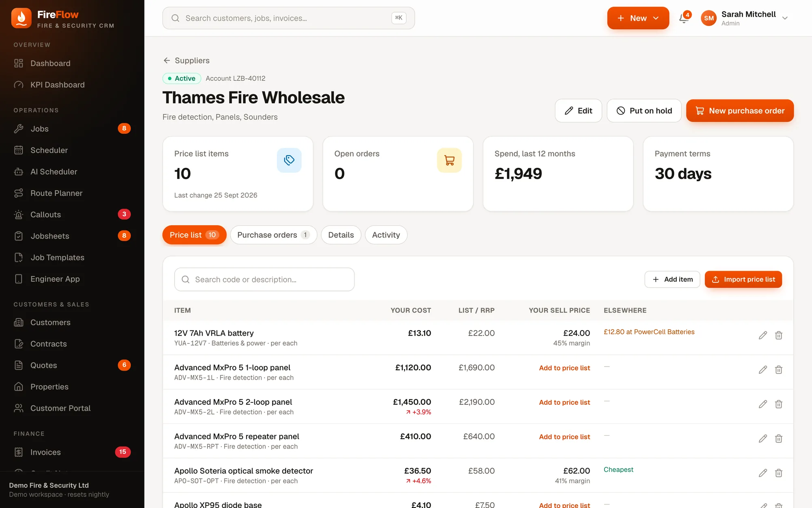Click the SM user avatar
Image resolution: width=812 pixels, height=508 pixels.
pyautogui.click(x=709, y=18)
